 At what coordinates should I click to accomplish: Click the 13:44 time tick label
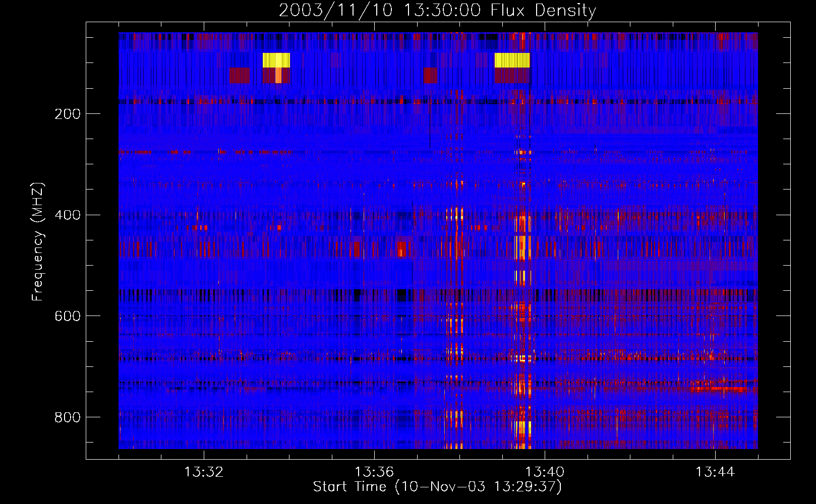click(x=715, y=472)
